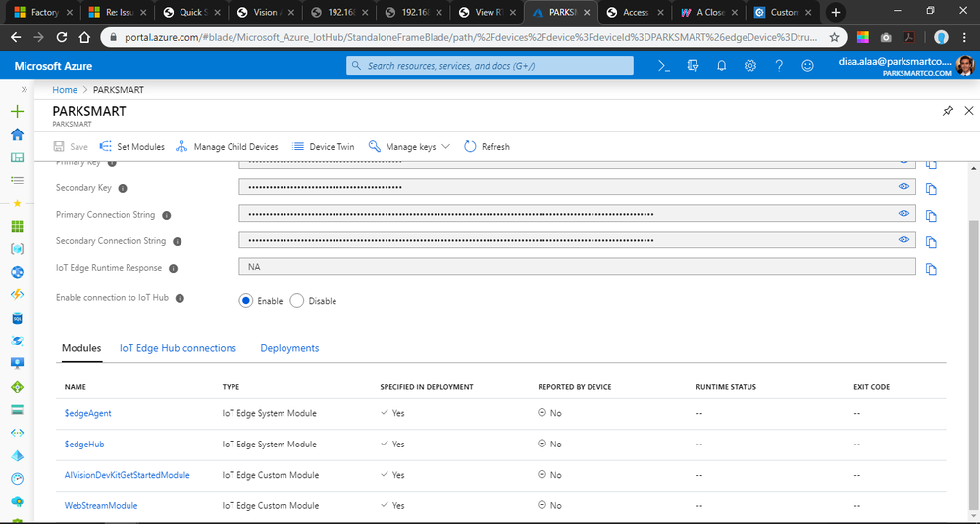
Task: Click the Home icon in sidebar
Action: pyautogui.click(x=17, y=134)
